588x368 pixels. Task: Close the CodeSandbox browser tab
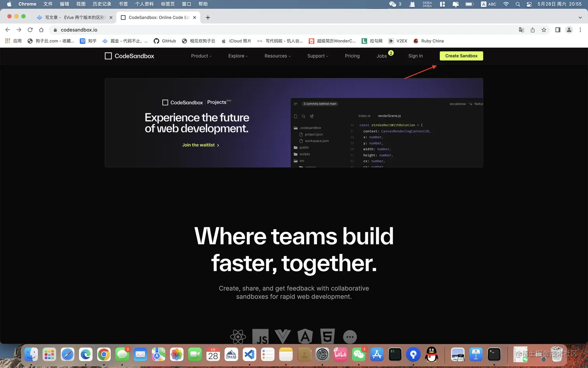[x=194, y=18]
